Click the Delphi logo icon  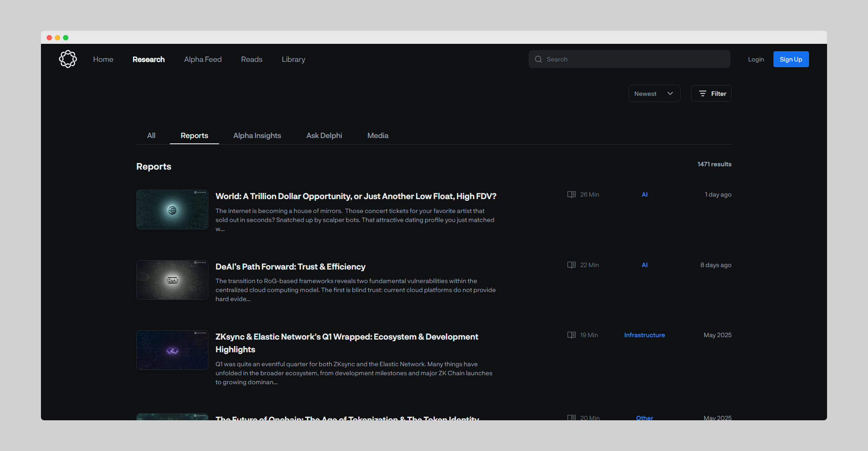pyautogui.click(x=68, y=59)
